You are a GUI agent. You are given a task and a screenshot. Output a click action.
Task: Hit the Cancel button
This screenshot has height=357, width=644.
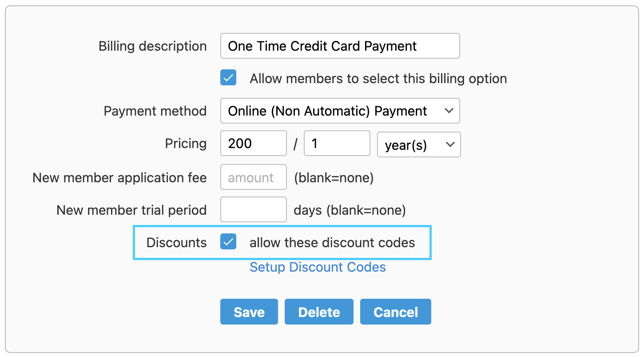pos(395,312)
